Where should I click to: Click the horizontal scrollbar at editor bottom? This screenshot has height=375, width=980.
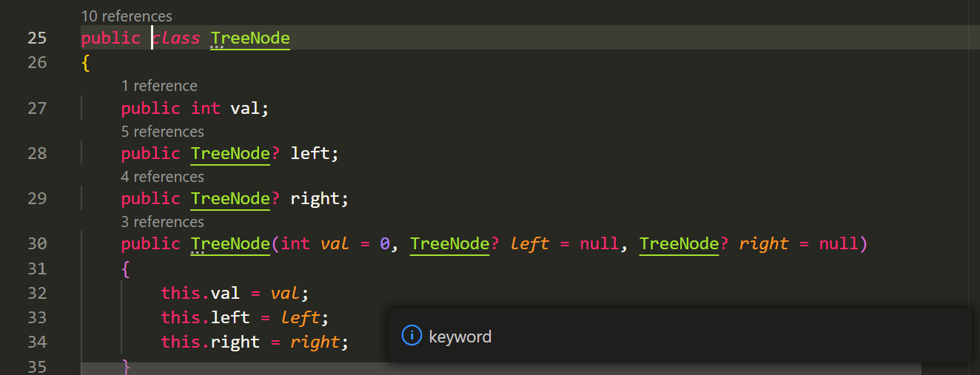point(500,369)
